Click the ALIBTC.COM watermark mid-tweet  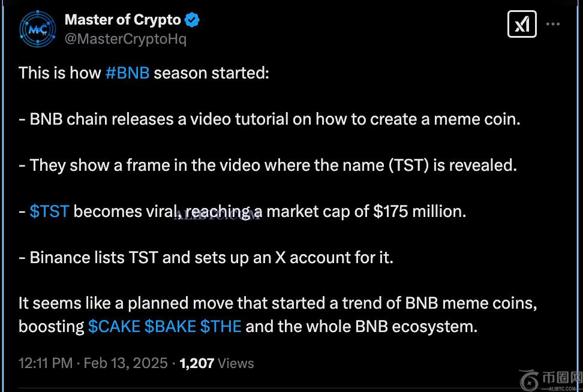[217, 216]
